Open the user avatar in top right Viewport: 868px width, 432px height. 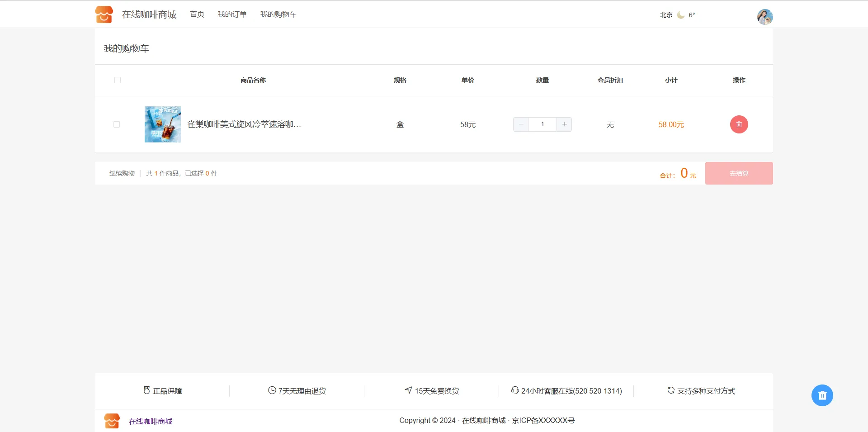[764, 17]
